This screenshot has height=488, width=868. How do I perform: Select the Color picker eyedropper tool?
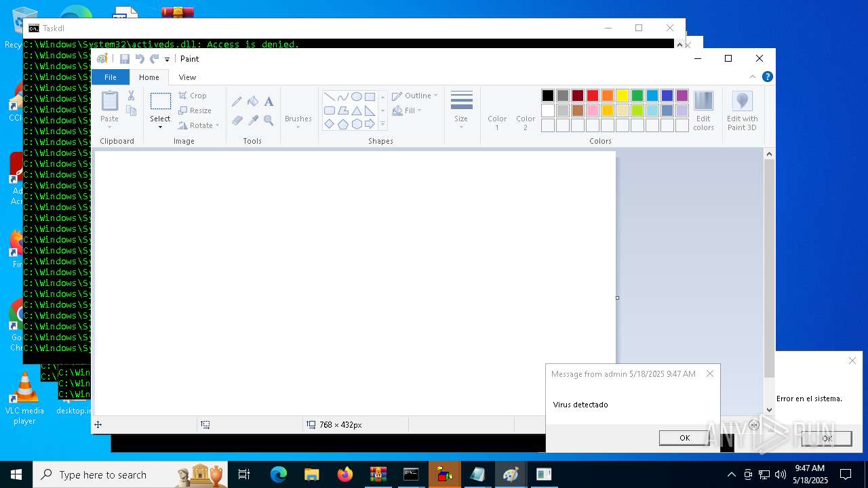pos(253,120)
